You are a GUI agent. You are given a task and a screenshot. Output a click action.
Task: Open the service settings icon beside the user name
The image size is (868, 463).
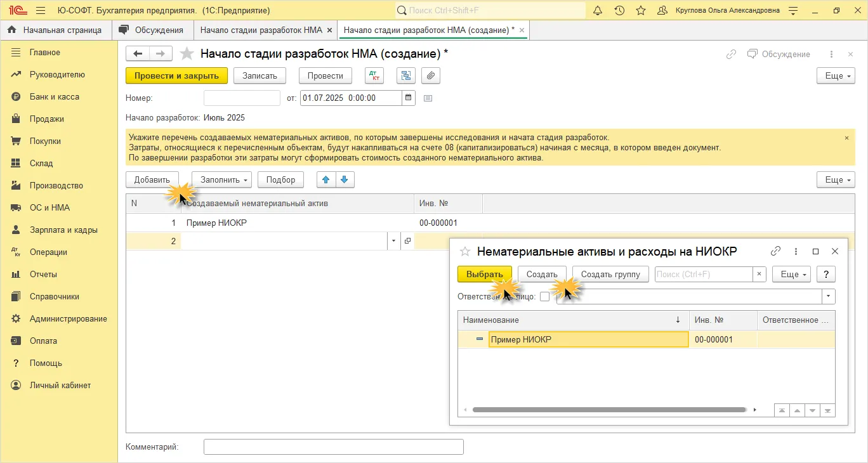pos(793,11)
